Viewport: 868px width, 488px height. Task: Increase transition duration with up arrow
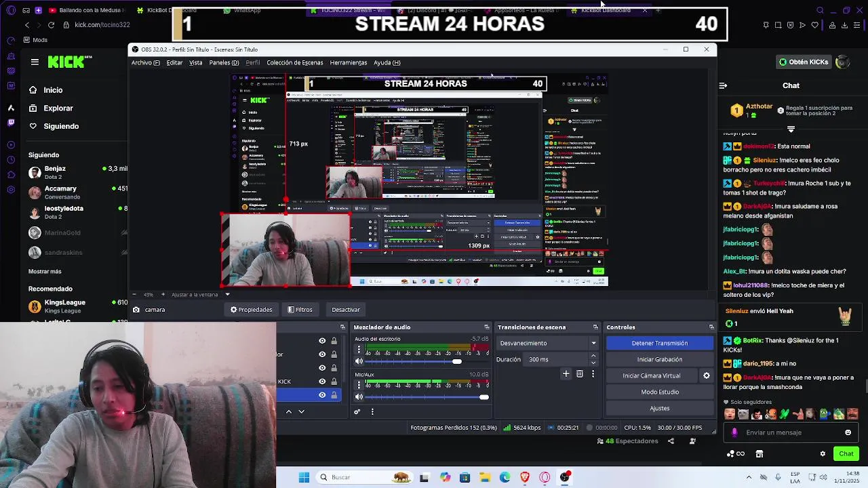(x=593, y=356)
